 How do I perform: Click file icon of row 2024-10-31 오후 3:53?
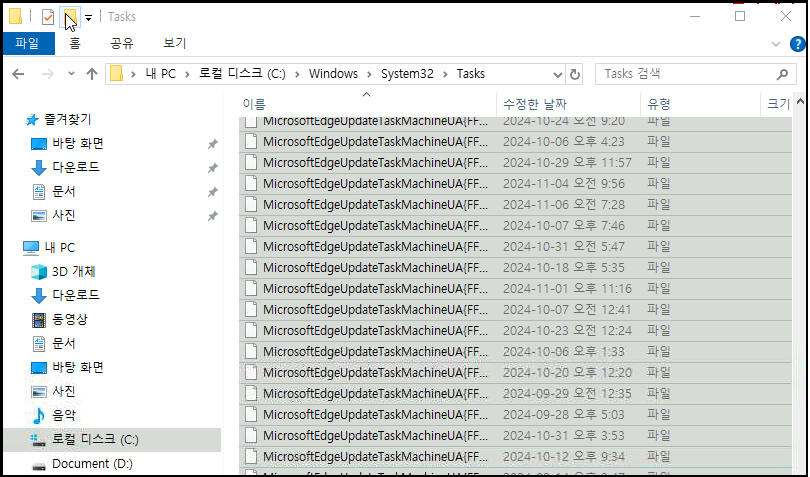[x=251, y=436]
